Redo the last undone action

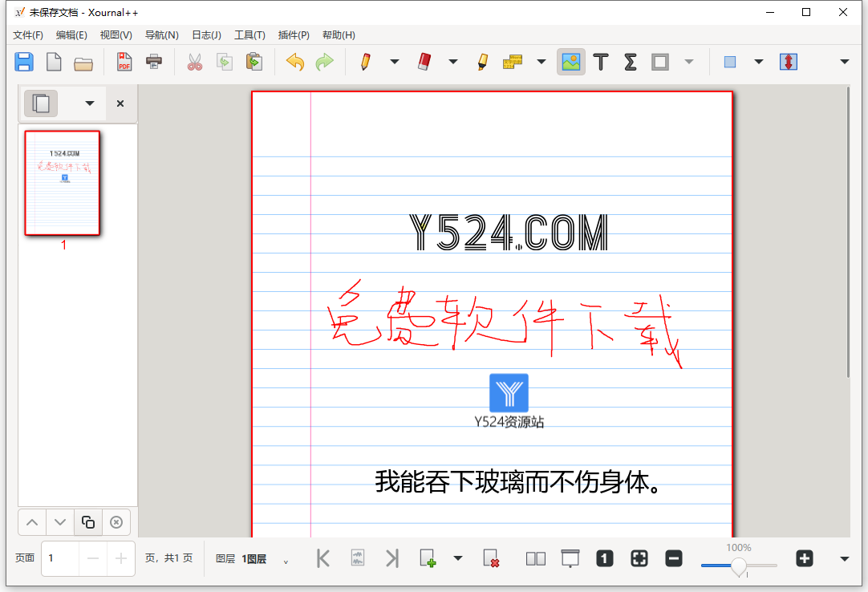point(324,62)
